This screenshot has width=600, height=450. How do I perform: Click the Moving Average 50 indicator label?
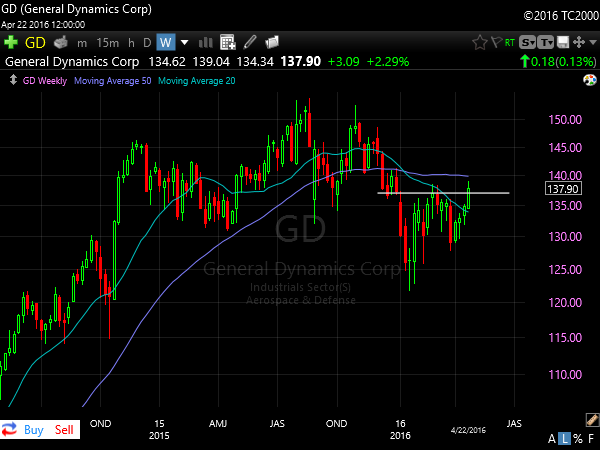click(x=112, y=81)
